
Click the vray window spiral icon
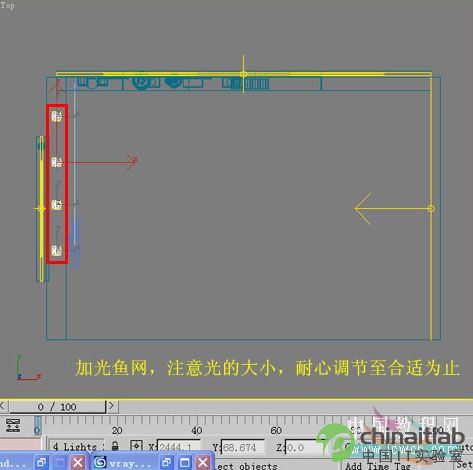click(x=100, y=462)
